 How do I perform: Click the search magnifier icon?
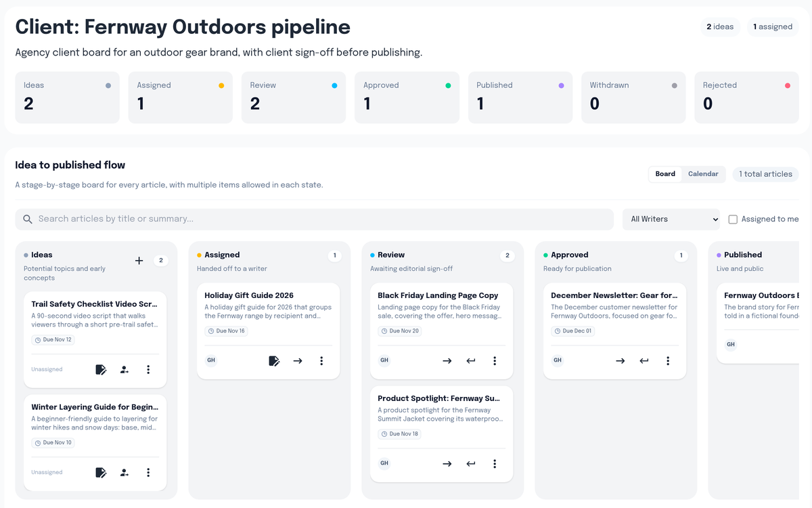coord(28,219)
